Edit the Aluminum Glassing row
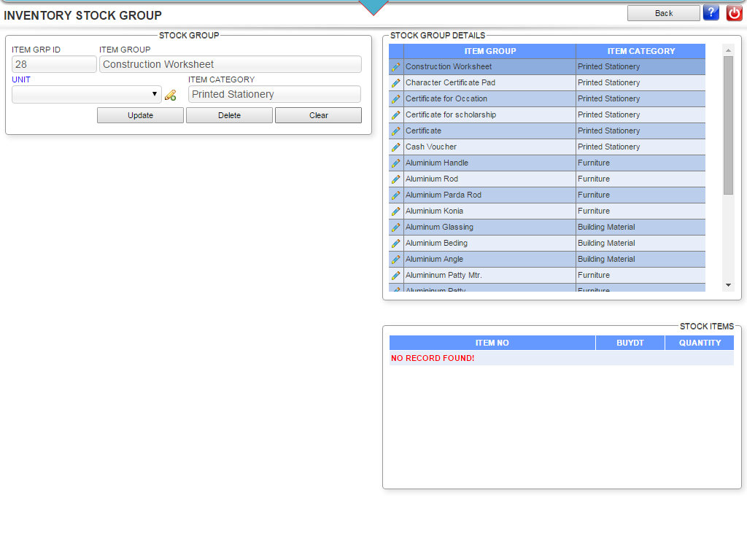 [396, 227]
